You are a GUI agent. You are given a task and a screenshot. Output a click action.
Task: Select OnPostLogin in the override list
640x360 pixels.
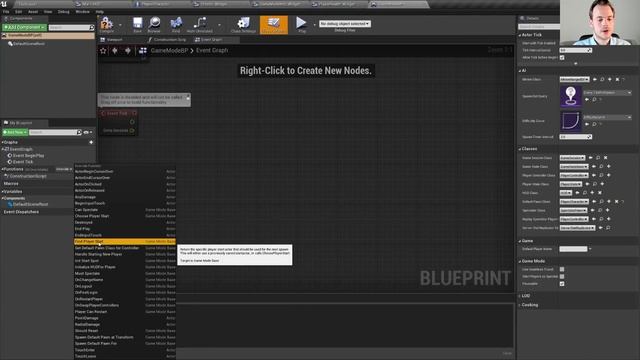(125, 293)
